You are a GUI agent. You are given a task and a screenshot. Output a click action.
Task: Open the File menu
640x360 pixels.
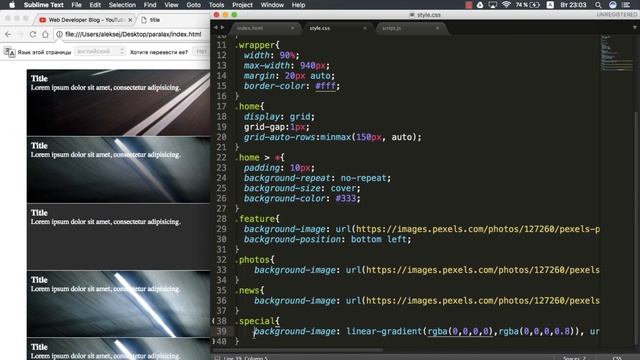click(76, 5)
